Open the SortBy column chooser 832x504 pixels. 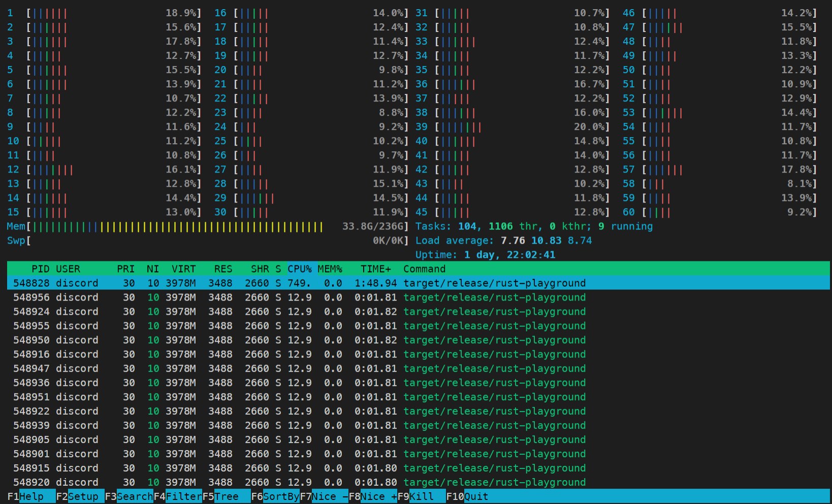(x=274, y=496)
